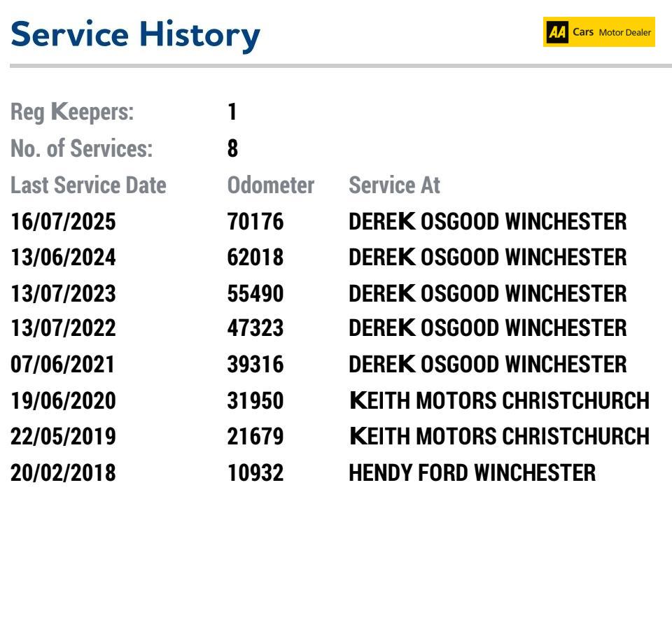The width and height of the screenshot is (672, 632).
Task: Click the Service At column header
Action: 394,185
